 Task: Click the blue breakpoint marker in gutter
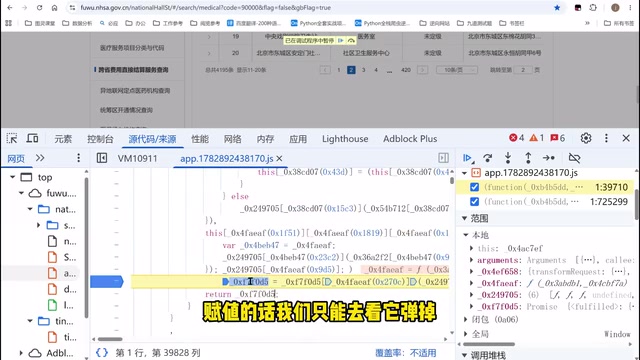click(x=107, y=281)
